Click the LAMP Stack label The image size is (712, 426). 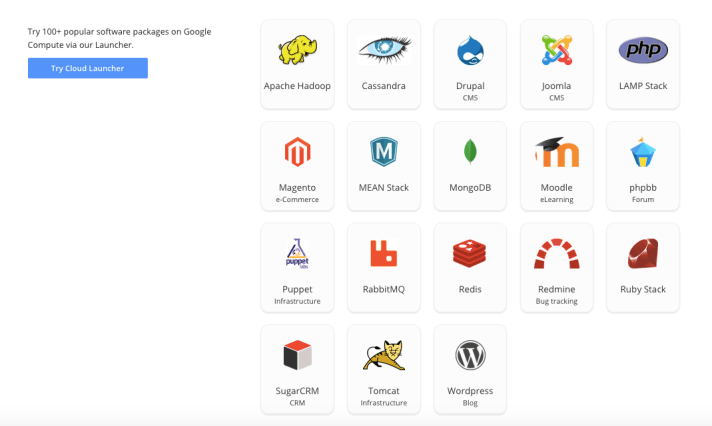point(643,86)
